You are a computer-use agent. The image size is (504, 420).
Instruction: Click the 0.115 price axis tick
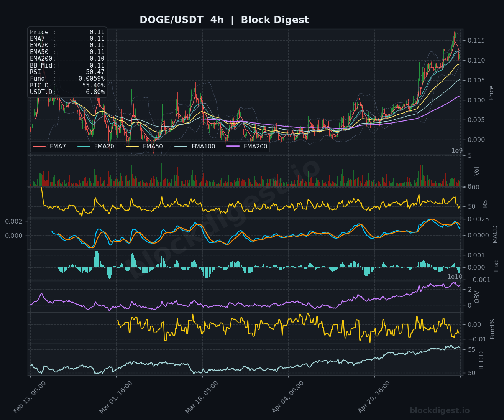[476, 41]
